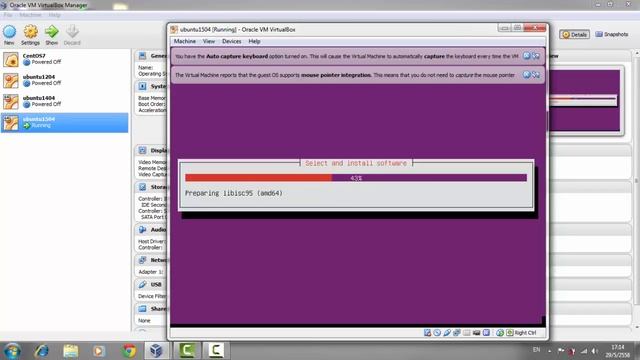Click the Discard toolbar icon
The image size is (640, 360).
pos(72,31)
